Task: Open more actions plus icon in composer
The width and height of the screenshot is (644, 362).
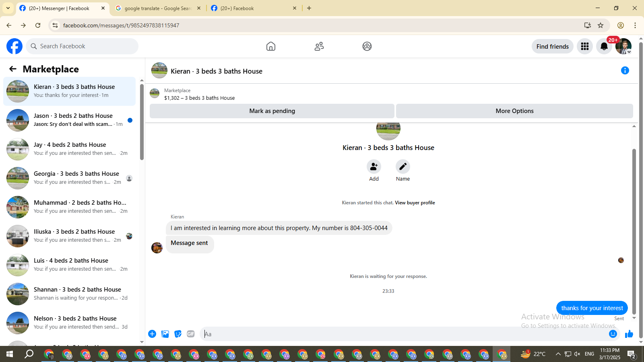Action: (152, 334)
